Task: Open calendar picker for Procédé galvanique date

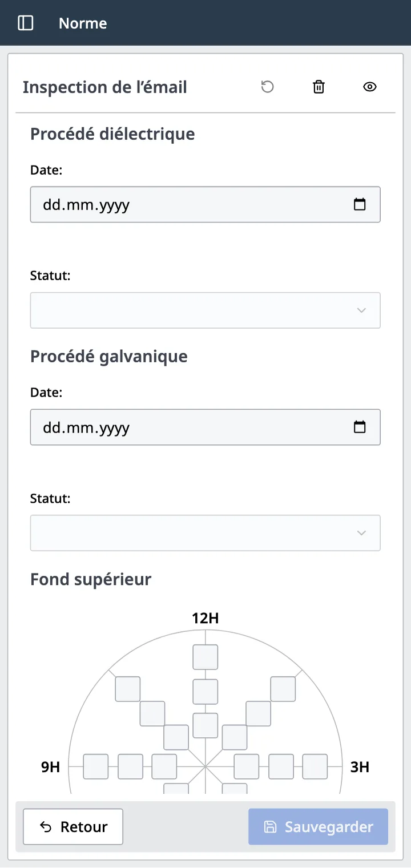Action: [x=360, y=427]
